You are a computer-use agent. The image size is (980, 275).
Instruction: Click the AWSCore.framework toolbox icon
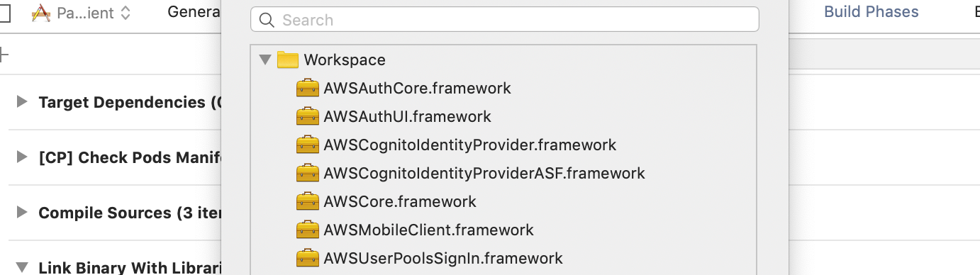point(307,202)
